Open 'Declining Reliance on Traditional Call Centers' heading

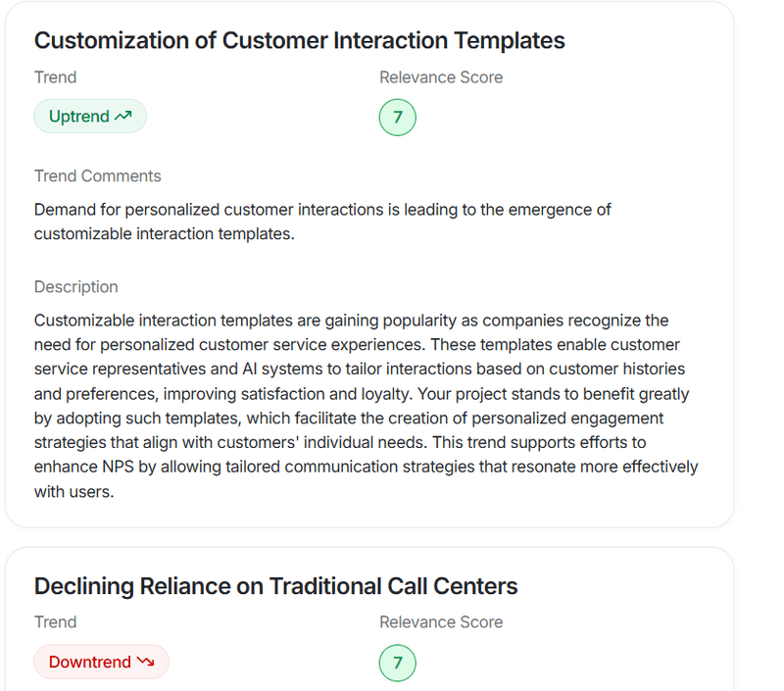pyautogui.click(x=275, y=586)
